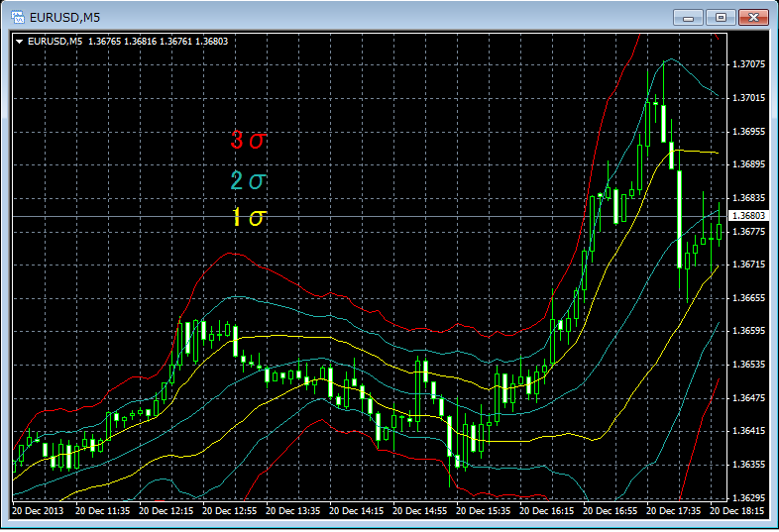Click the 1.36895 price scale value
This screenshot has width=779, height=532.
click(x=748, y=164)
